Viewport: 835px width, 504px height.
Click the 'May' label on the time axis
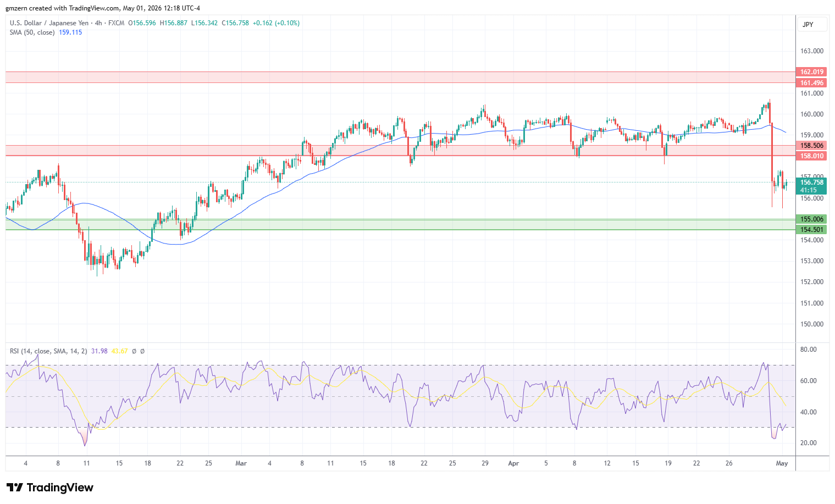782,463
